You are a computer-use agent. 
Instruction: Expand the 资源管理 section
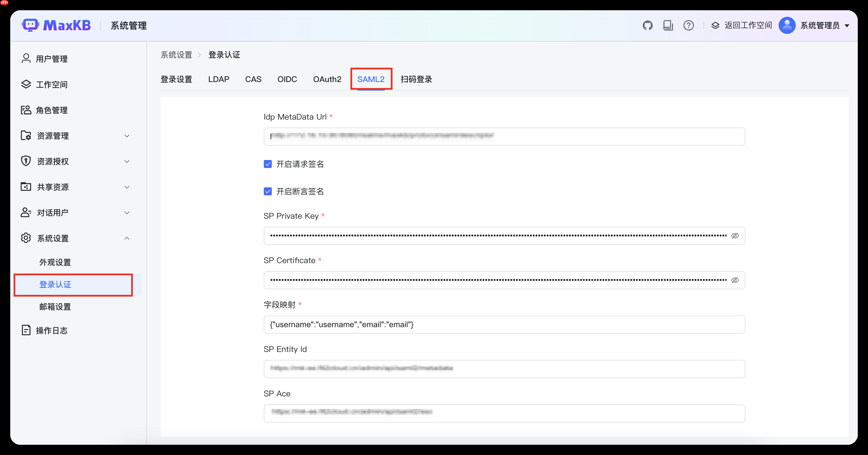click(127, 136)
